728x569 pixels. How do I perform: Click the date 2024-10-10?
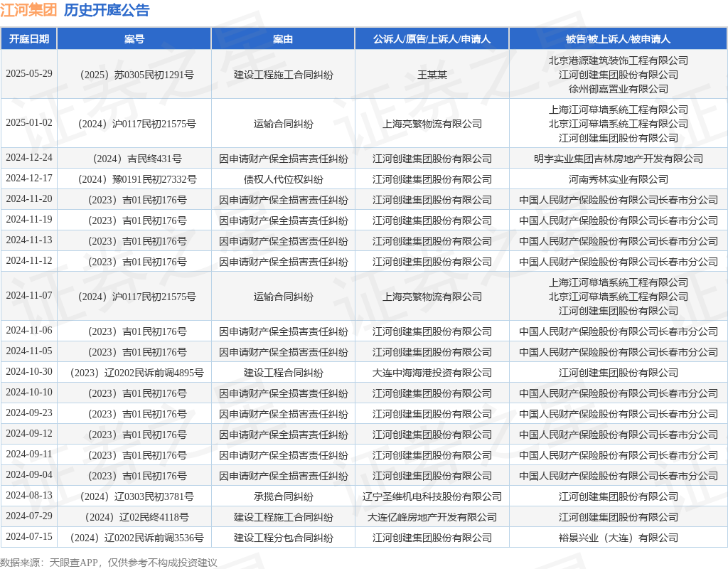(28, 392)
